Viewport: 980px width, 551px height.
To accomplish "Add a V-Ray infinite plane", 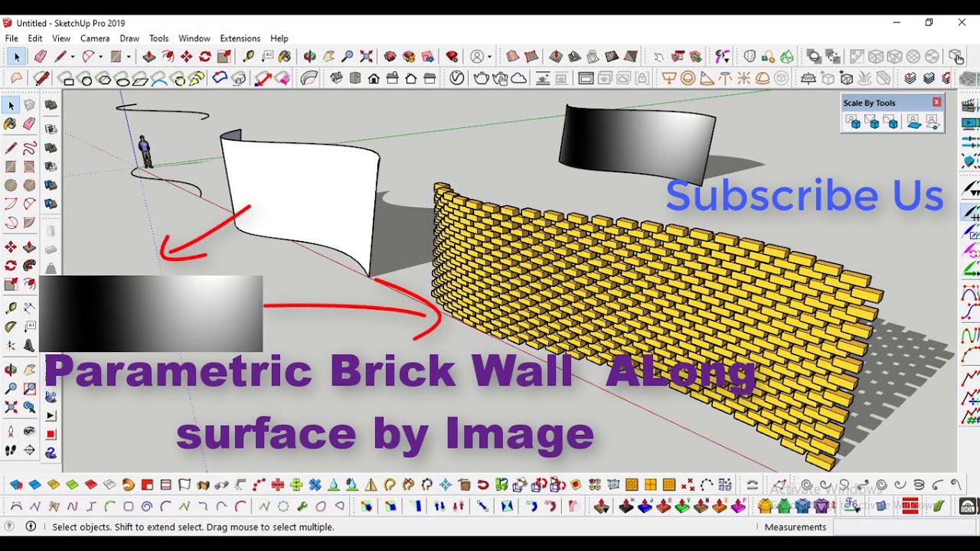I will pyautogui.click(x=808, y=78).
